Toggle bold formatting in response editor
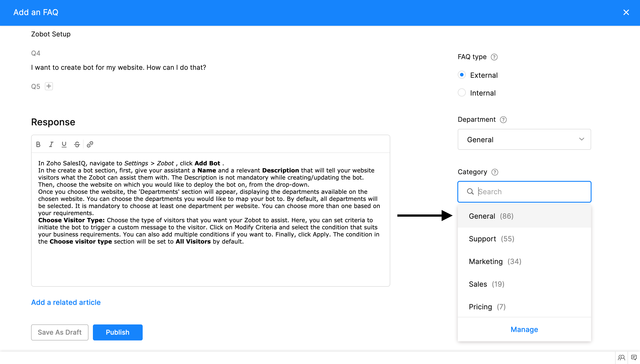The image size is (640, 364). click(38, 144)
